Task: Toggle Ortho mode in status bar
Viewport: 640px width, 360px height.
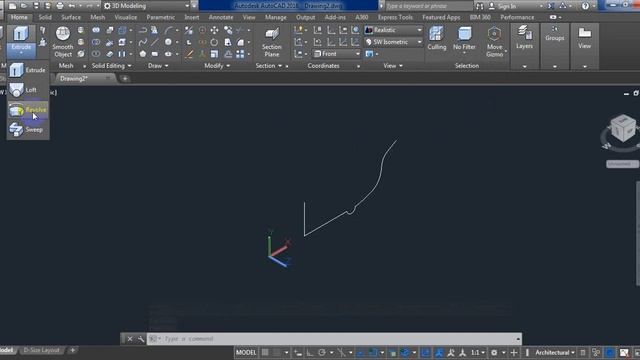Action: [x=310, y=352]
